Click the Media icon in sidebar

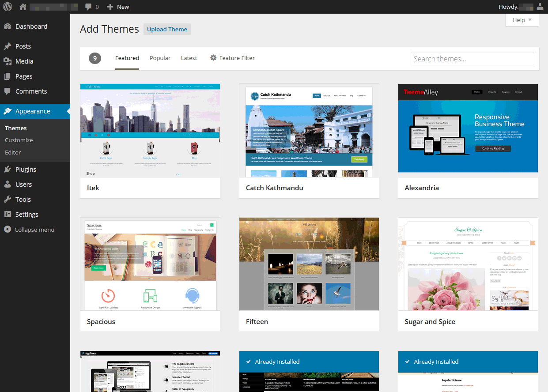click(x=8, y=61)
